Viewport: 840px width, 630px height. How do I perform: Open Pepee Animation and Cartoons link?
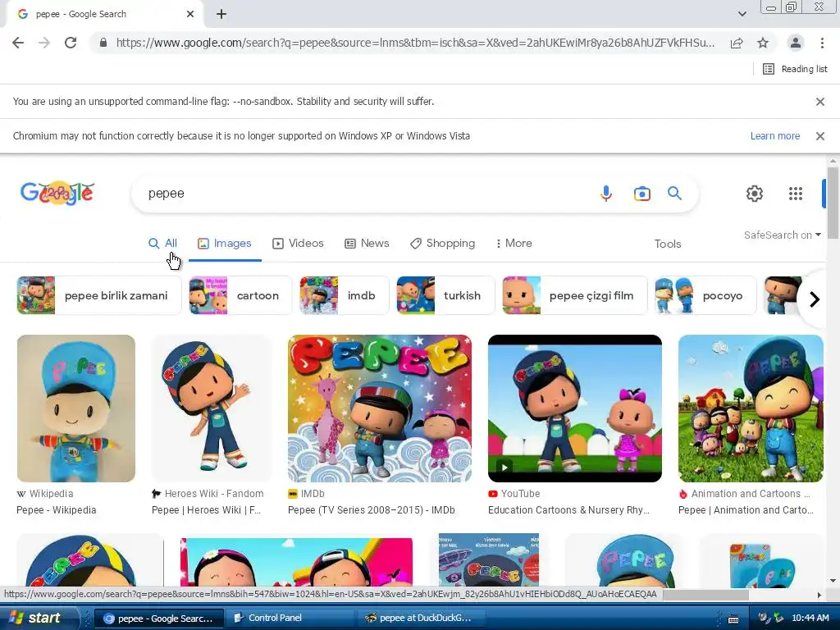(746, 510)
